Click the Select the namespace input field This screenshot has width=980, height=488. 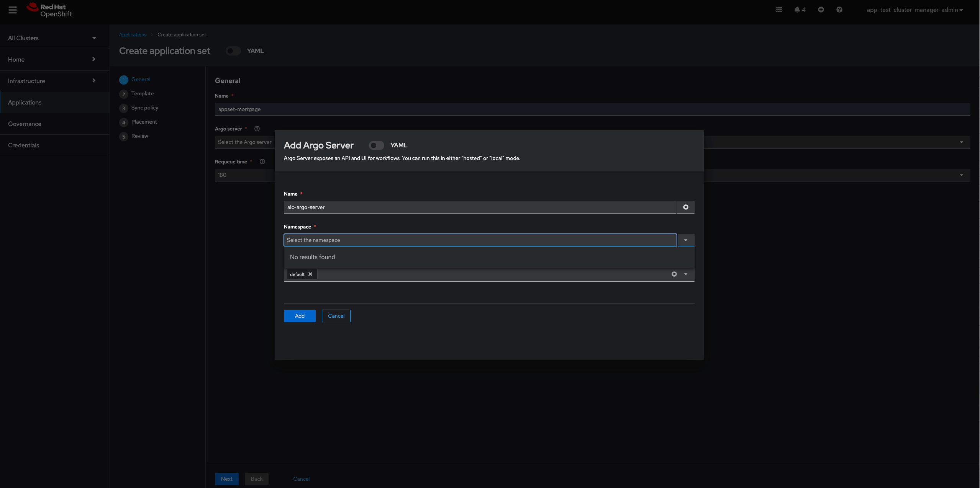click(480, 240)
